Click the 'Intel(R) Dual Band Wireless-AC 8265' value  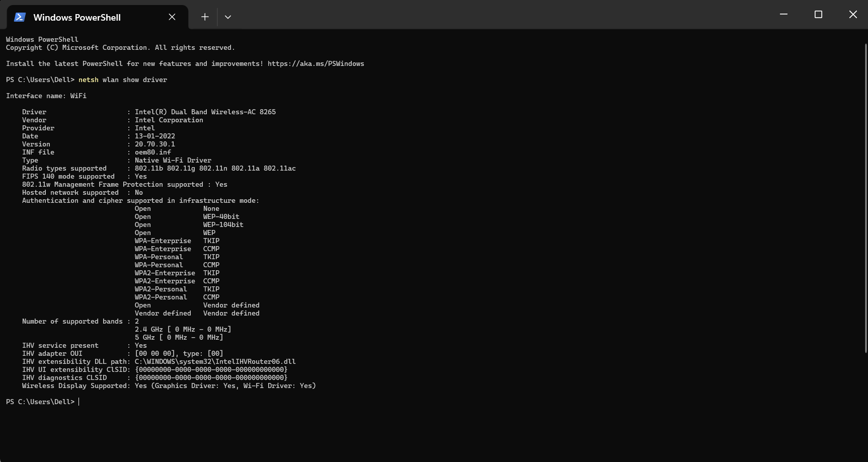tap(205, 112)
